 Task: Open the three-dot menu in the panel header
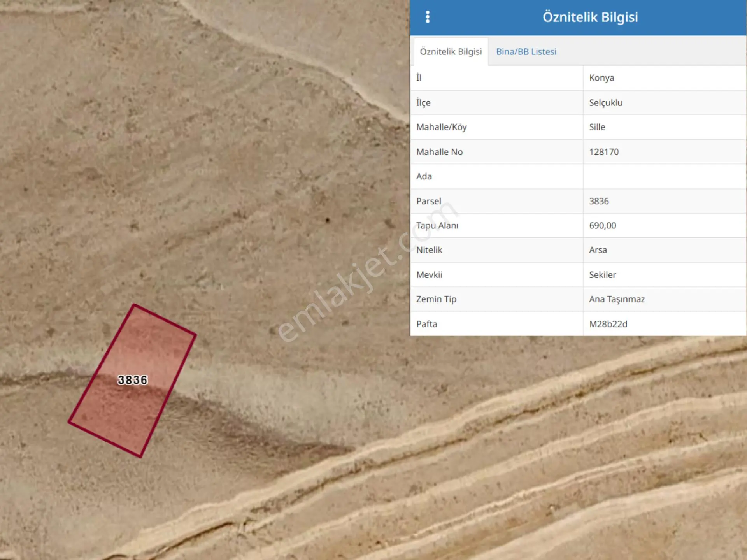pos(428,17)
